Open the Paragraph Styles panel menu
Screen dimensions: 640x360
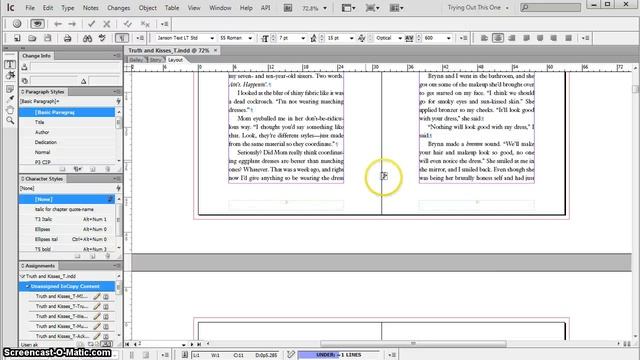coord(117,91)
